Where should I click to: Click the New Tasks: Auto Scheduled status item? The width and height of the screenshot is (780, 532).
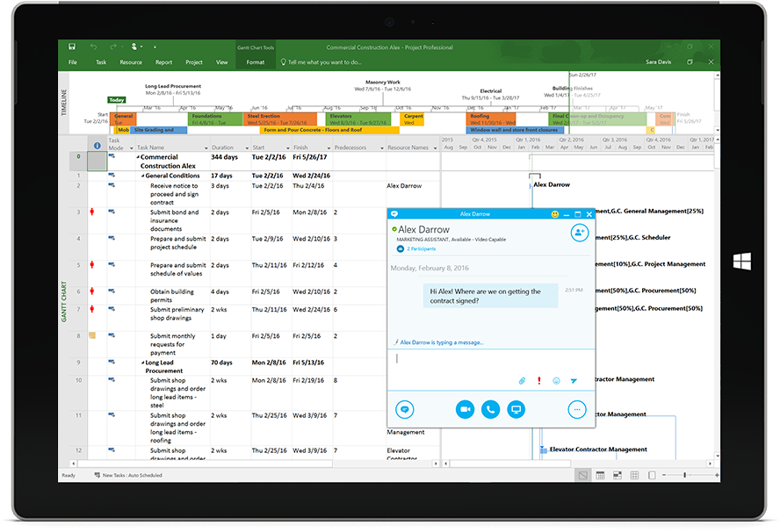pyautogui.click(x=128, y=476)
